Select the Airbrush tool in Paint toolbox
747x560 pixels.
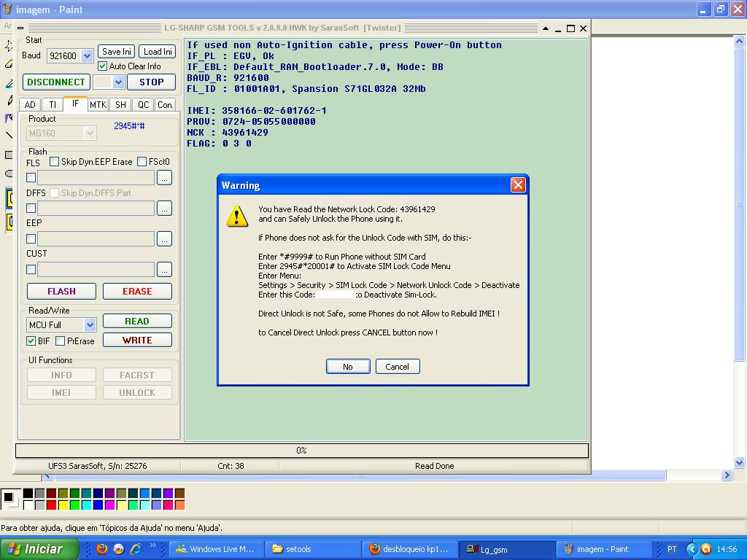click(x=9, y=118)
